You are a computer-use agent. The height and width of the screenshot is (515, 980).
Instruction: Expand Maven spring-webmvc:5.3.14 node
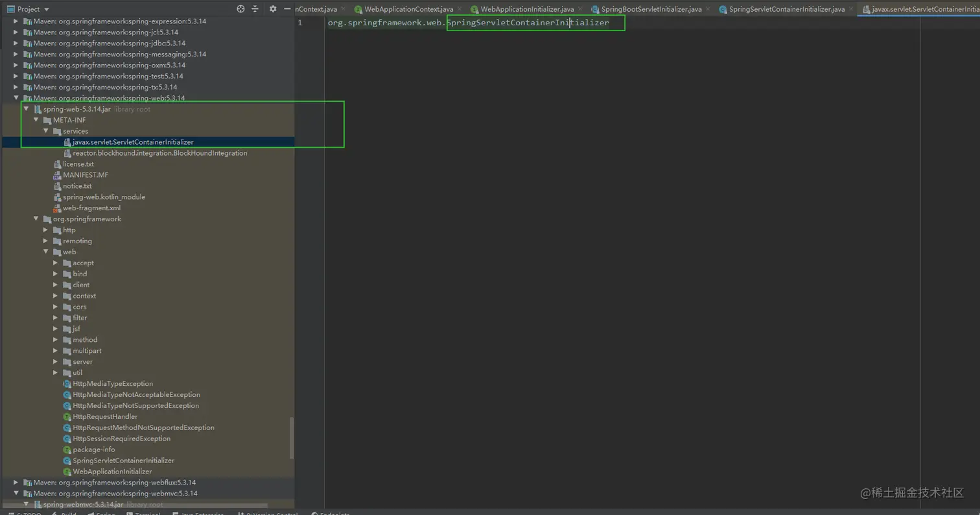pyautogui.click(x=16, y=494)
